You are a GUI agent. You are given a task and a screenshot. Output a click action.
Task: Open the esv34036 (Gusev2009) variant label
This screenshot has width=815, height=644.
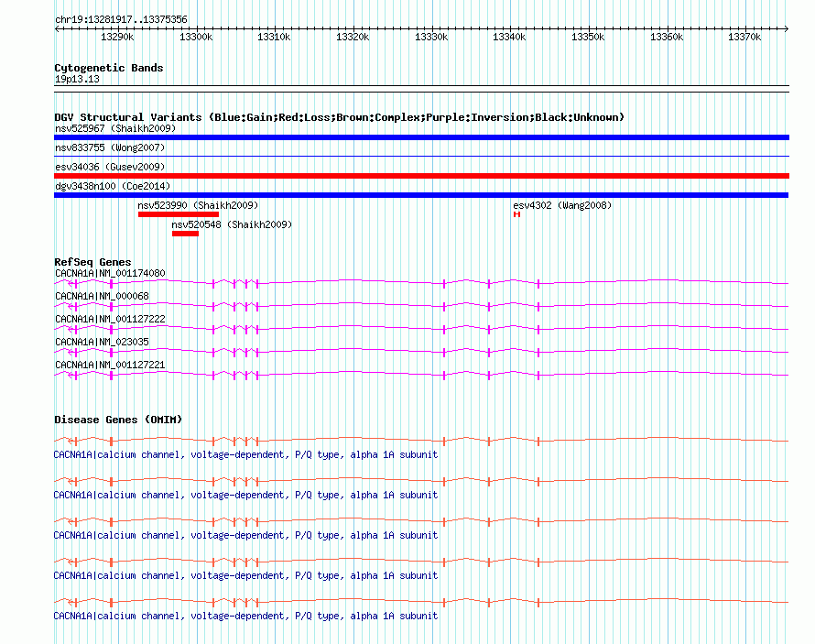click(x=110, y=167)
